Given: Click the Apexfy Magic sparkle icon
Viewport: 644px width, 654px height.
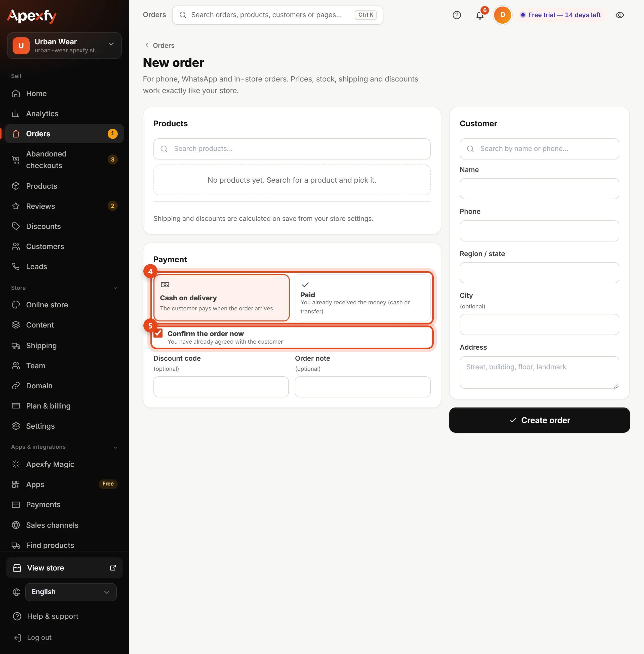Looking at the screenshot, I should 16,464.
